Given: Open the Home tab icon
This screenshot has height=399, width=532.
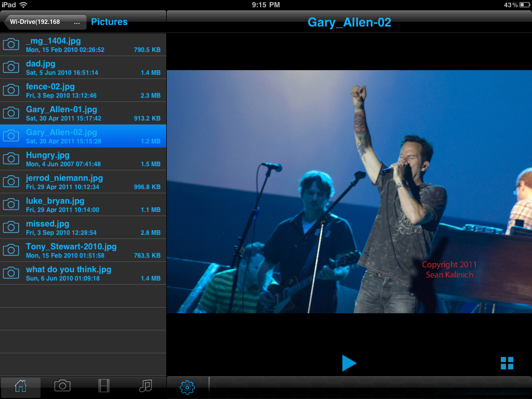Looking at the screenshot, I should tap(20, 386).
